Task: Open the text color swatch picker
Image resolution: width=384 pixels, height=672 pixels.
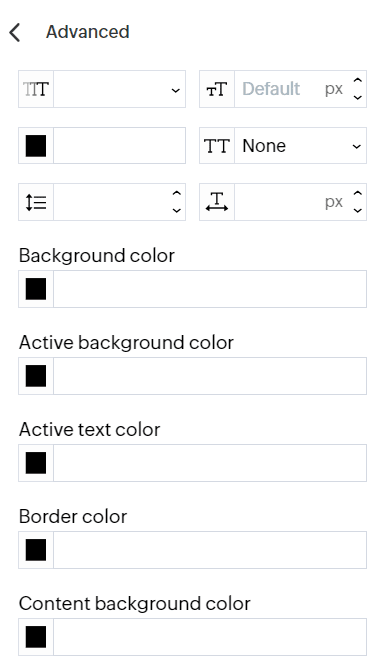Action: coord(36,146)
